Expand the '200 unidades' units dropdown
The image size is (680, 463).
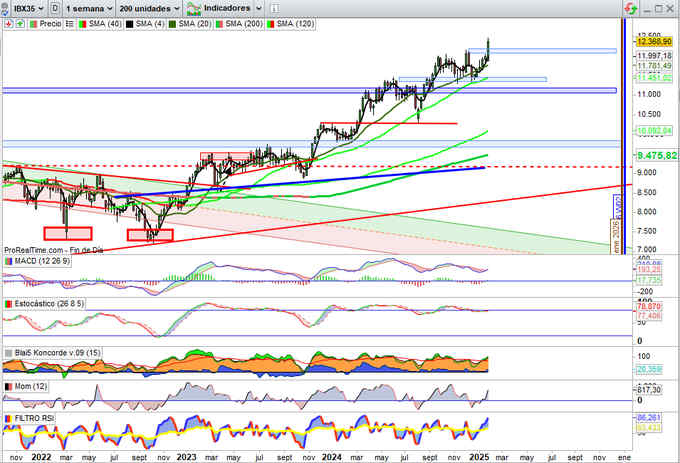pyautogui.click(x=149, y=7)
